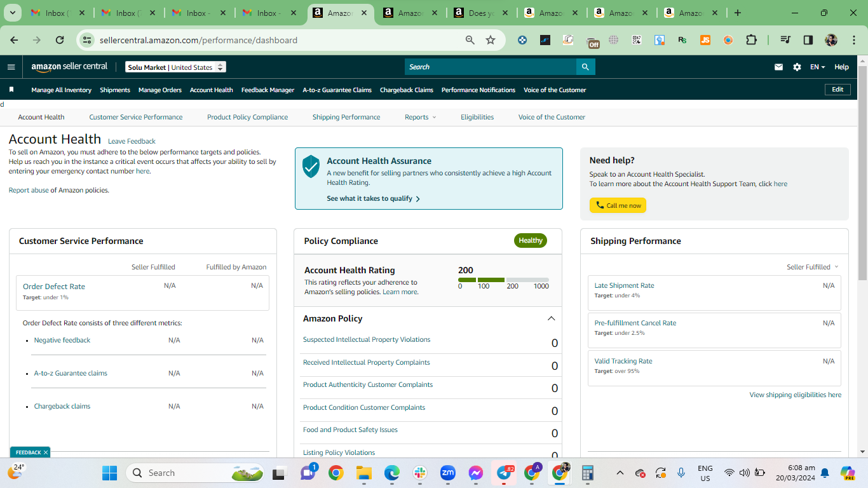Open the Windows Start menu
Screen dimensions: 868x488
pos(109,473)
